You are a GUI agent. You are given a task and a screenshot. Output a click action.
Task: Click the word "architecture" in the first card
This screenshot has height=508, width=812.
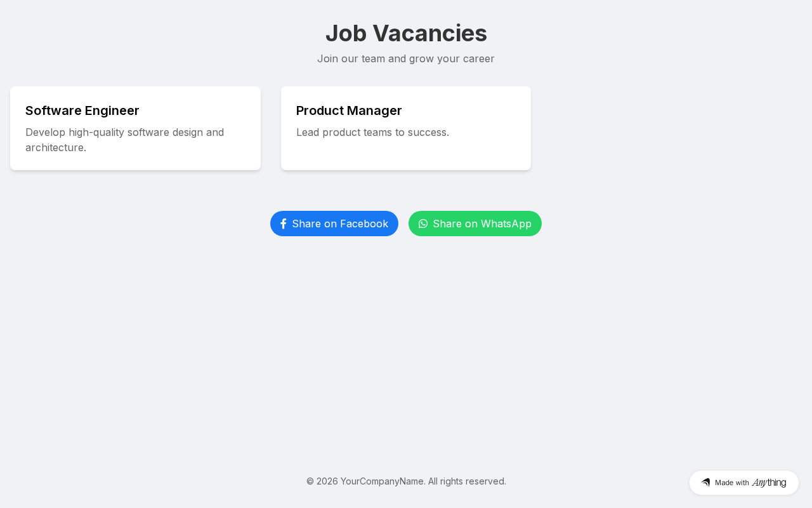pos(55,147)
